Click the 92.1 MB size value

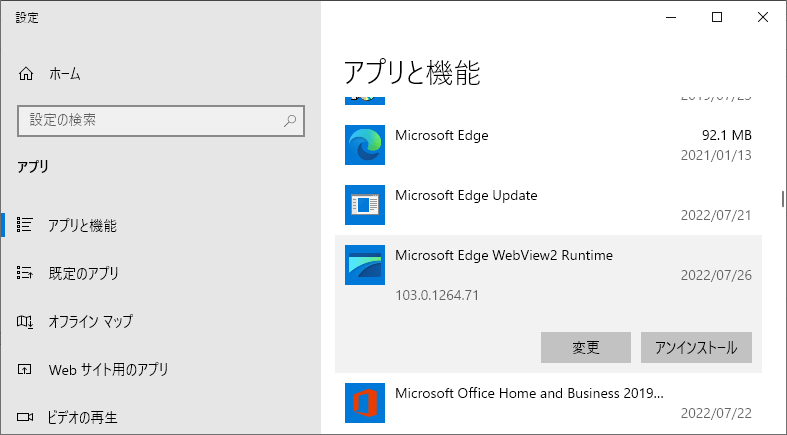click(727, 135)
